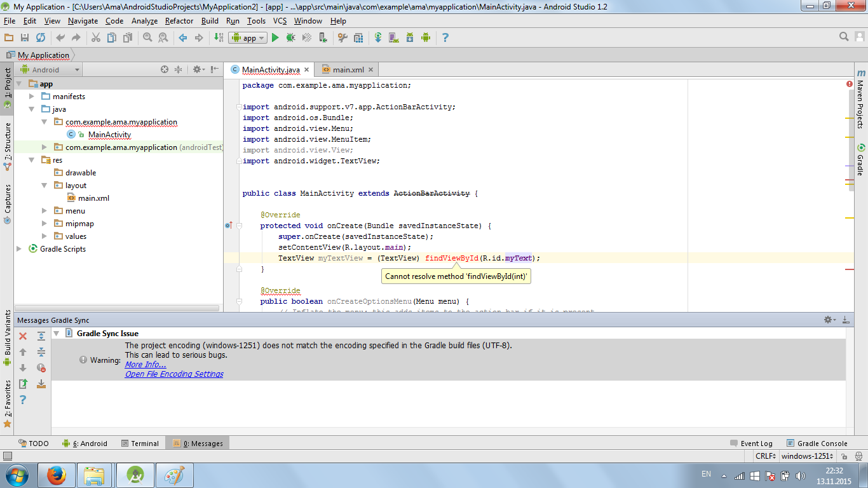
Task: Click the Make Project build icon
Action: tap(219, 37)
